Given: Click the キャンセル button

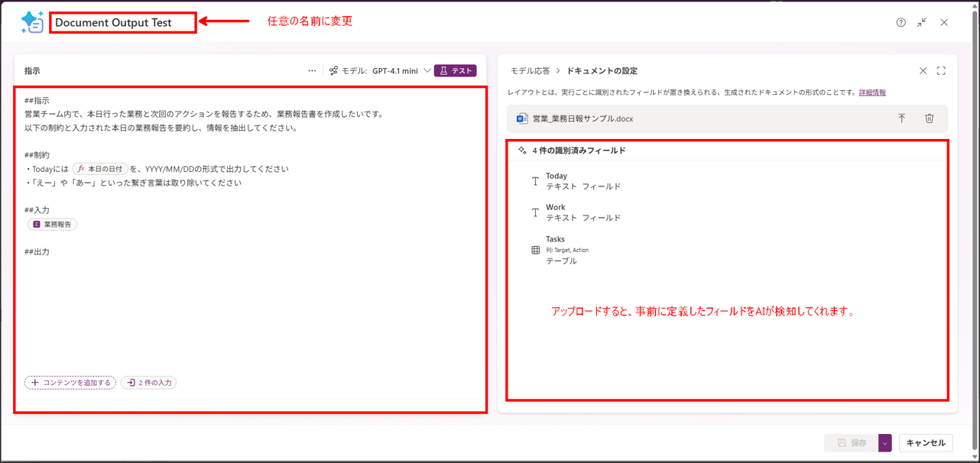Looking at the screenshot, I should [926, 443].
